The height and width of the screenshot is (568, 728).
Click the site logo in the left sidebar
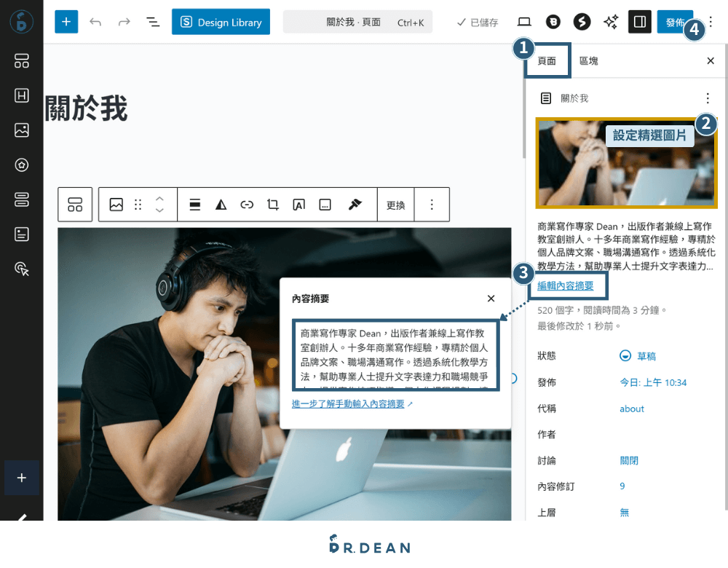tap(21, 21)
